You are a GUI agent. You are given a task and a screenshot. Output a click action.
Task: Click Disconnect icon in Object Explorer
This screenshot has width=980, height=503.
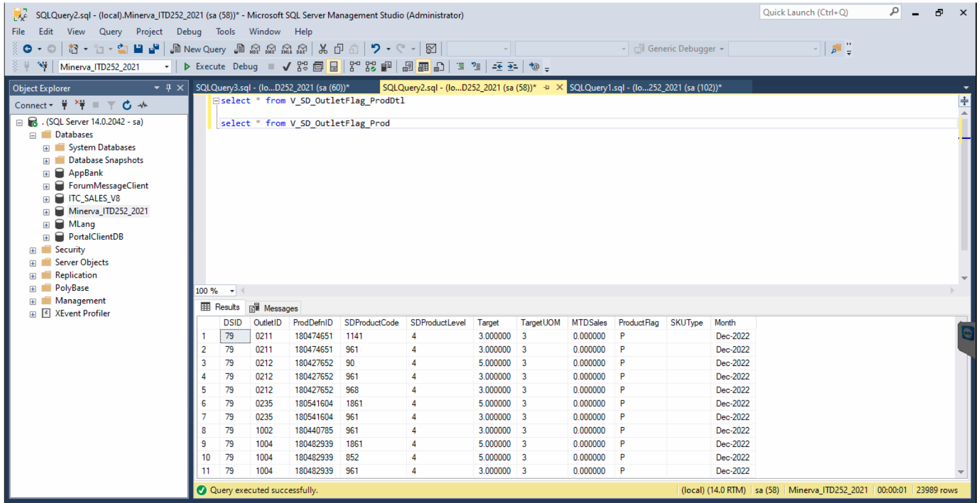80,105
